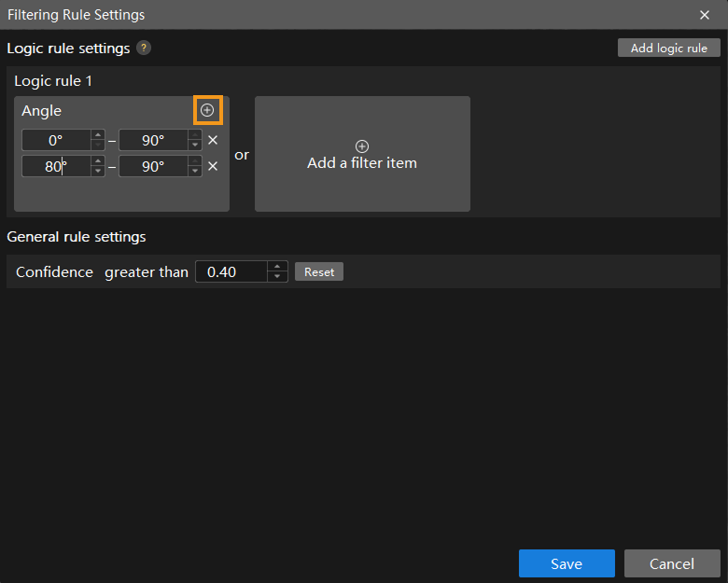The width and height of the screenshot is (728, 583).
Task: Close the Filtering Rule Settings dialog
Action: pos(705,15)
